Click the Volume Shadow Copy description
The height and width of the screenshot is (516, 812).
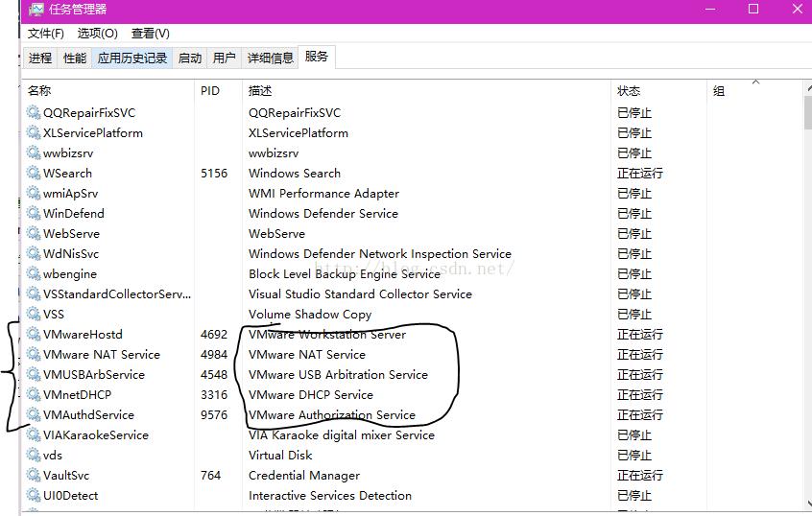click(310, 315)
